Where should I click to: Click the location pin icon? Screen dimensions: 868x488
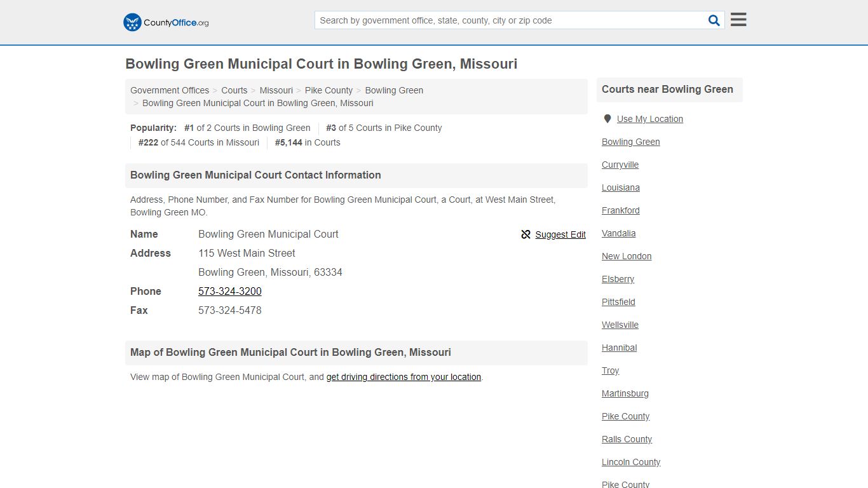(607, 119)
